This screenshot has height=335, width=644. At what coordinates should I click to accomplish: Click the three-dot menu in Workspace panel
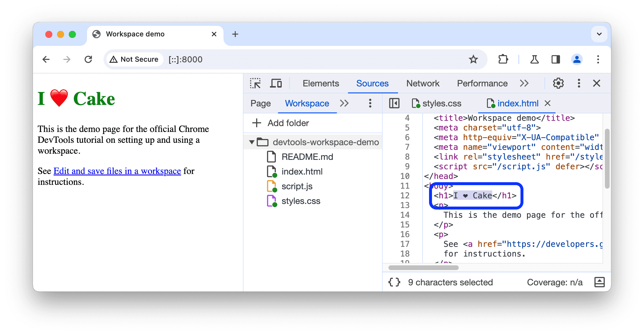click(371, 103)
